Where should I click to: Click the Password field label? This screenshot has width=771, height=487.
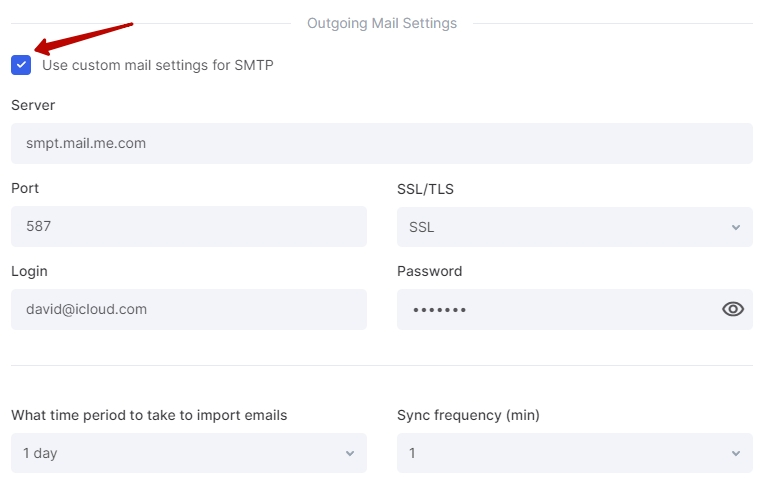(430, 271)
